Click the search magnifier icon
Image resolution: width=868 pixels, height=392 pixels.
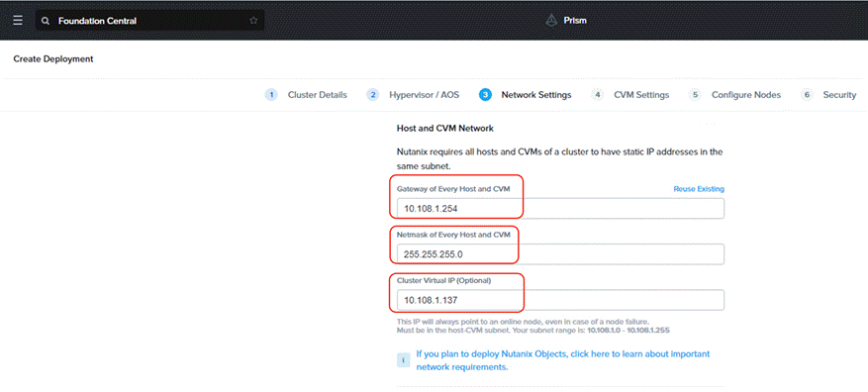(x=46, y=21)
